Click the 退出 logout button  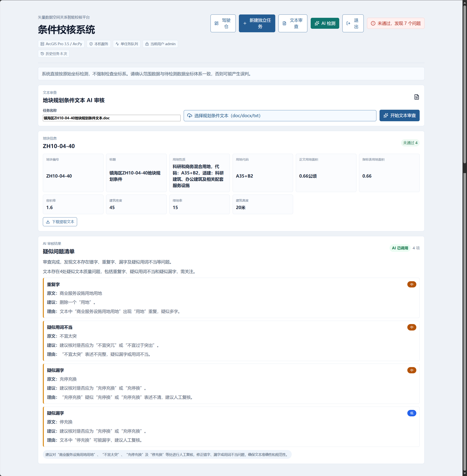click(353, 23)
